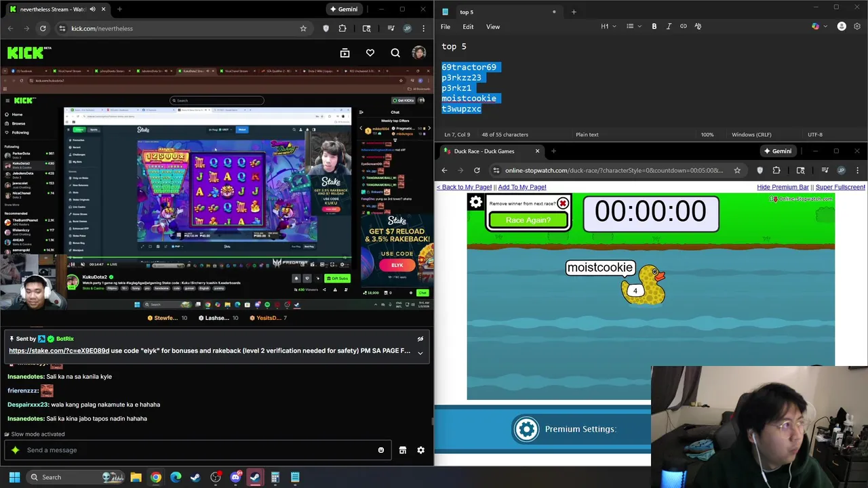Toggle remove winner from next race
868x488 pixels.
pyautogui.click(x=563, y=203)
